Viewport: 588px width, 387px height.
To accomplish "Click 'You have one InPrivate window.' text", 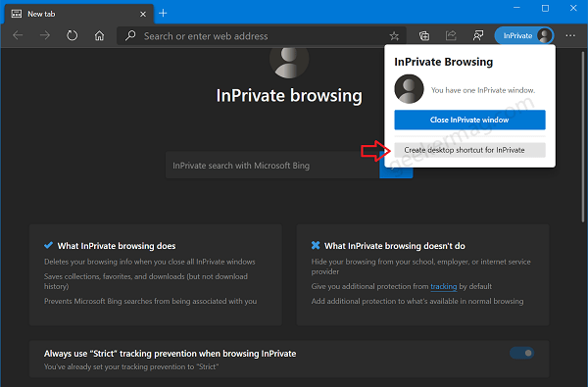I will click(x=482, y=90).
